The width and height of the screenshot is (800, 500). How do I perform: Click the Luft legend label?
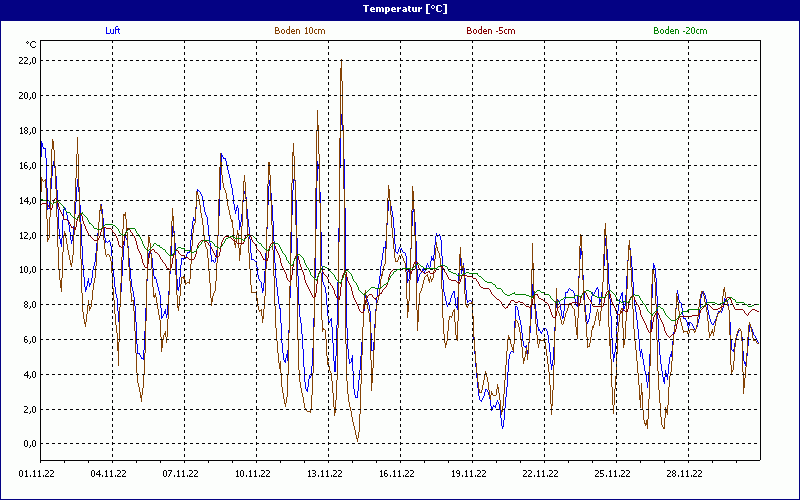click(x=113, y=31)
